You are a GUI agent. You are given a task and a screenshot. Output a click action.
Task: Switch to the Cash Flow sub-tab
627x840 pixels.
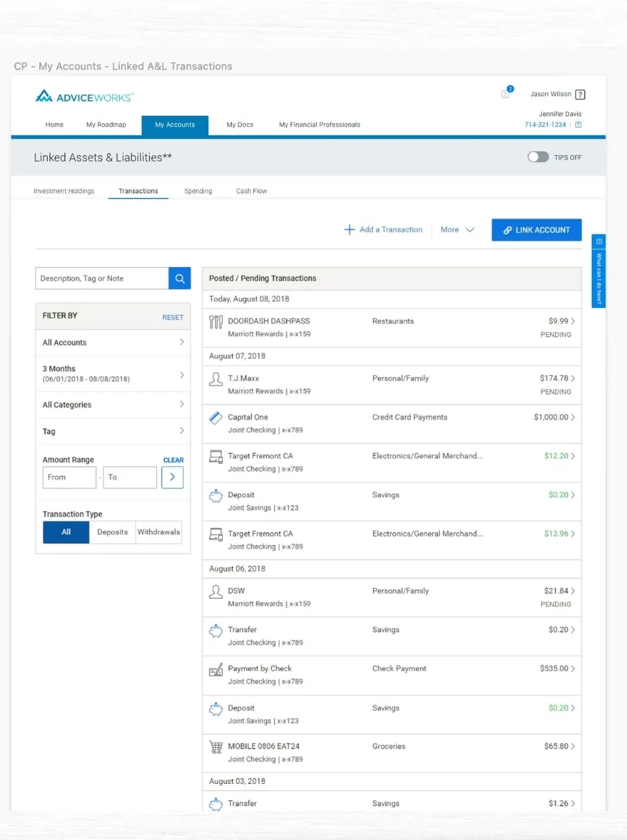click(x=251, y=191)
